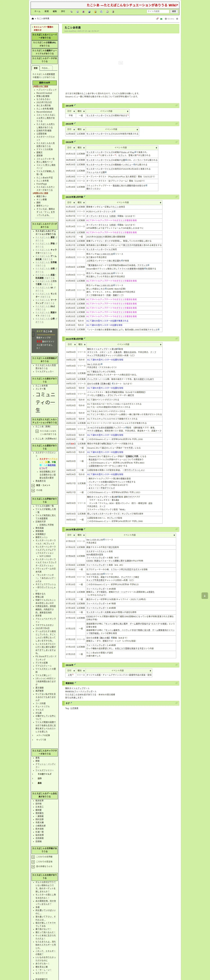
Task: Click the edit icon beside 2025年第1四半期 heading
Action: [85, 197]
